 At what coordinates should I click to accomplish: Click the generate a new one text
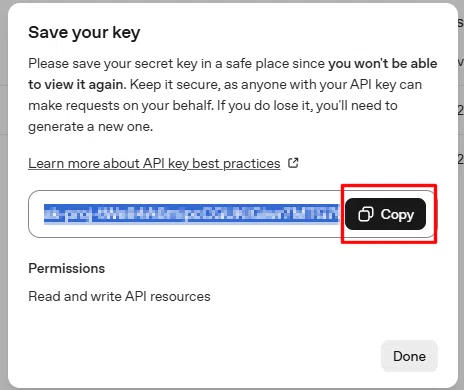click(x=90, y=127)
